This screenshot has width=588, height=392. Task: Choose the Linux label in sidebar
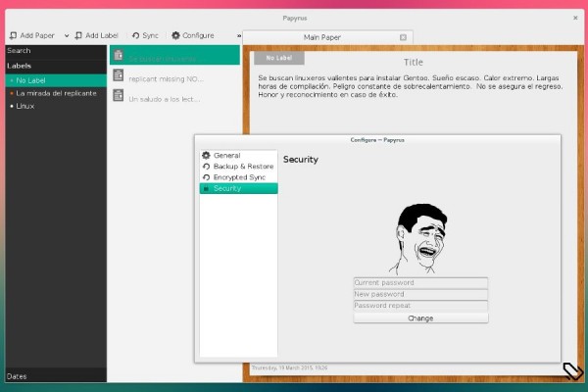click(25, 106)
